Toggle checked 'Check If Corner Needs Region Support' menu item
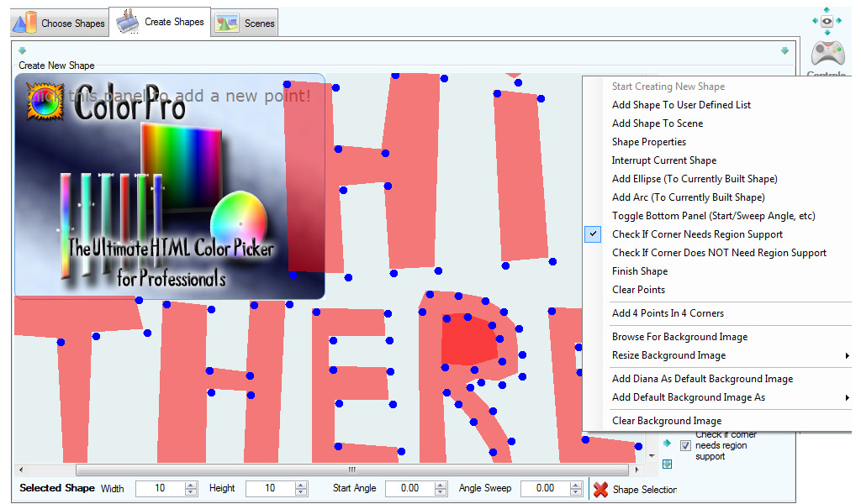The image size is (861, 504). coord(697,234)
